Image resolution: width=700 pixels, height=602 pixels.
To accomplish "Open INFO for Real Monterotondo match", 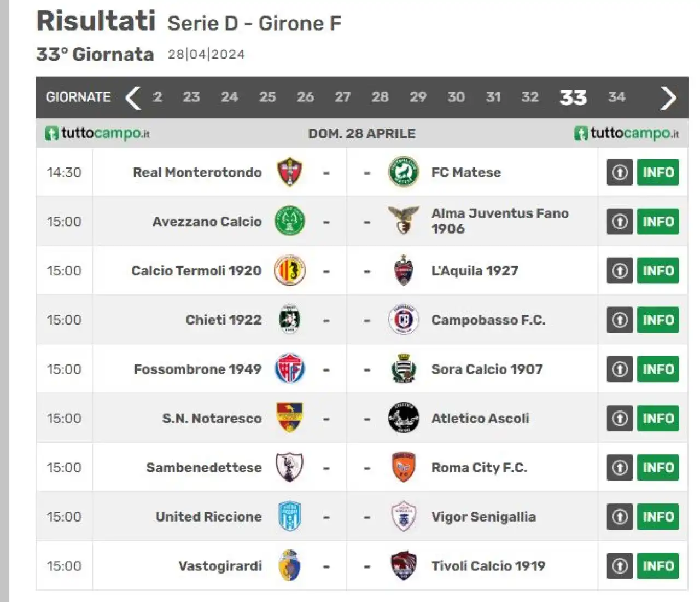I will point(658,172).
